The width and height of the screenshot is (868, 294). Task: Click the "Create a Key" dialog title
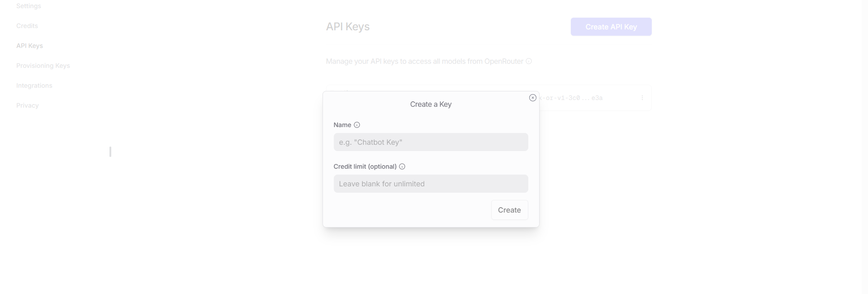tap(431, 104)
